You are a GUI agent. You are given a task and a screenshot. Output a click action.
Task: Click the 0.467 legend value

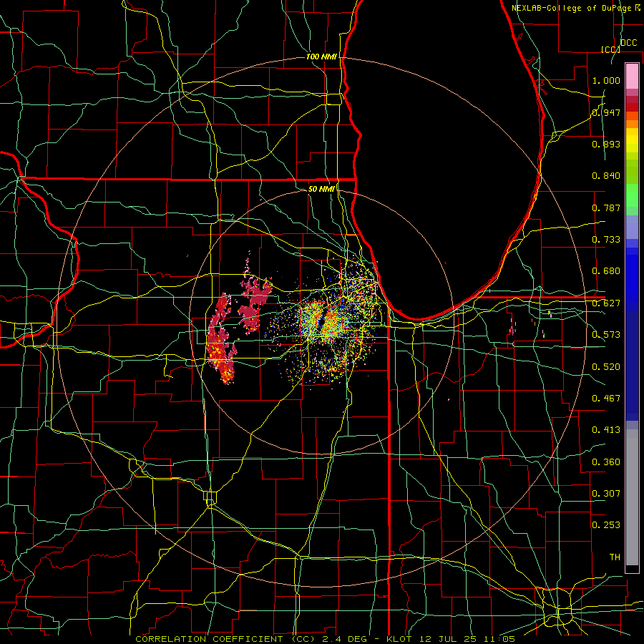[606, 399]
